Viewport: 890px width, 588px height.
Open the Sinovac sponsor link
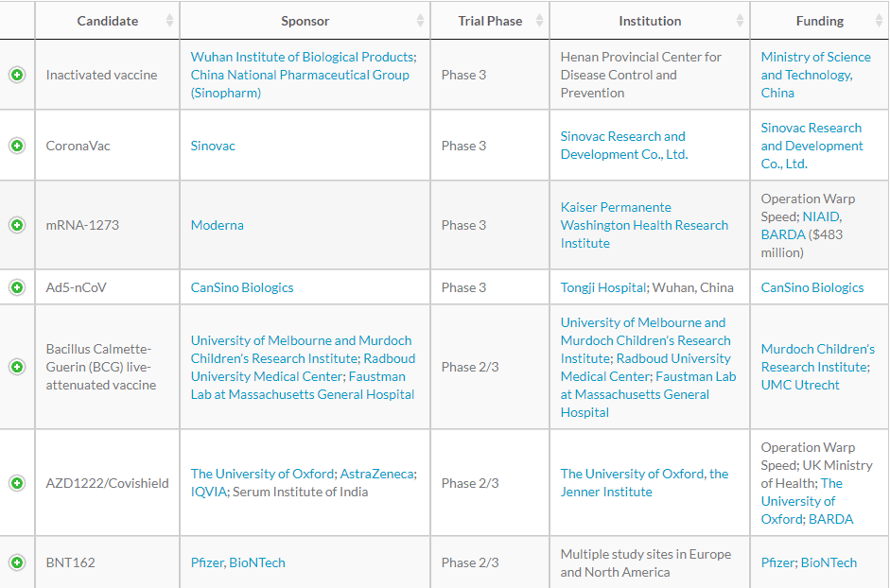coord(213,146)
